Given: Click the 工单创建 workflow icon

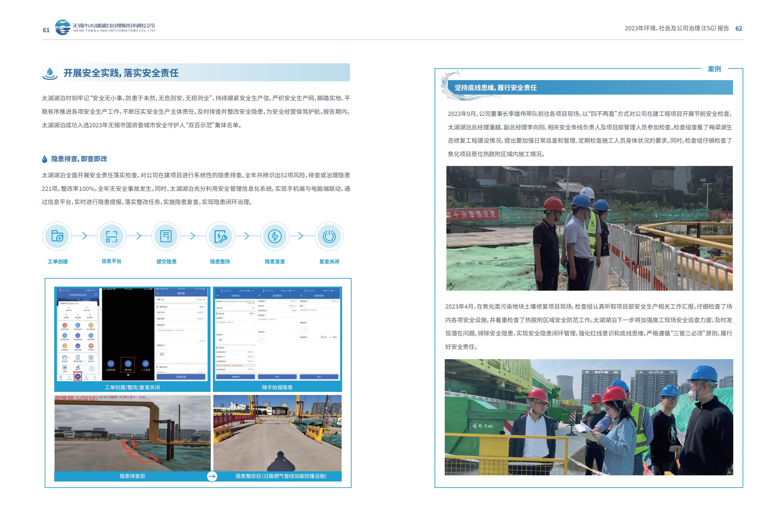Looking at the screenshot, I should pyautogui.click(x=57, y=236).
